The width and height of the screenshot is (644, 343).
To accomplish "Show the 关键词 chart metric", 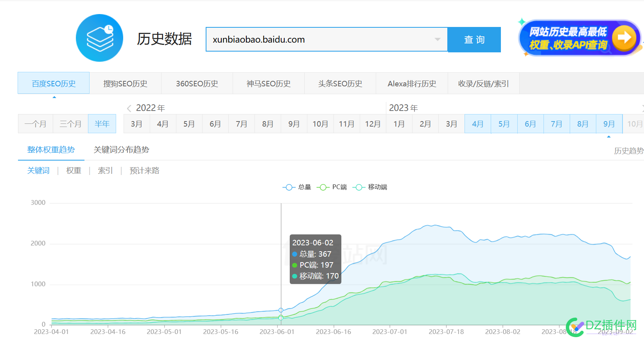I will coord(38,170).
